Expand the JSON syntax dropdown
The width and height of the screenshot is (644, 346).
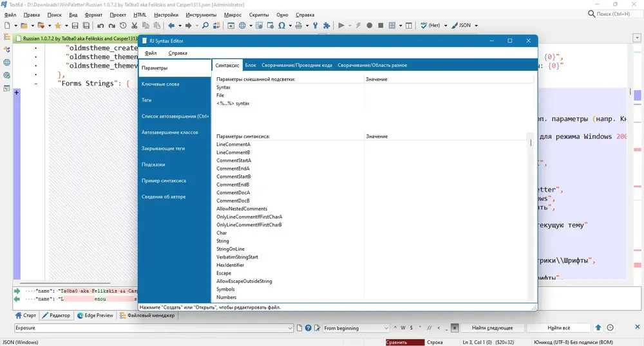coord(477,26)
